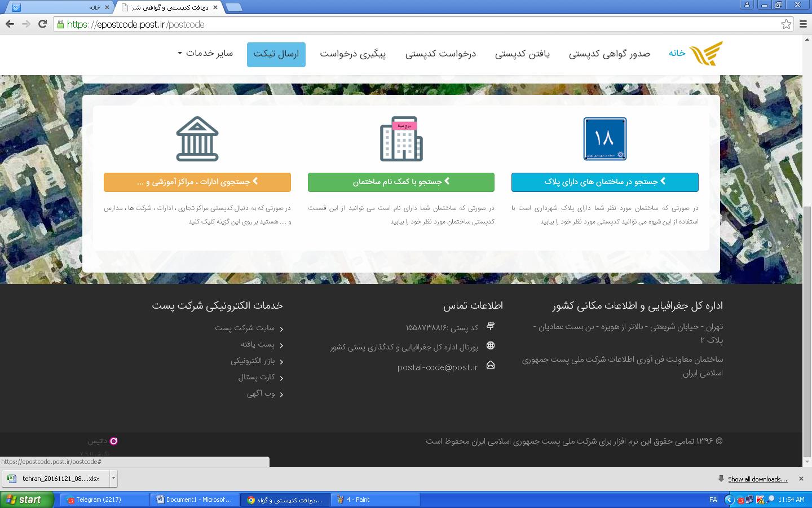
Task: Open وب آگهی footer link
Action: tap(261, 393)
